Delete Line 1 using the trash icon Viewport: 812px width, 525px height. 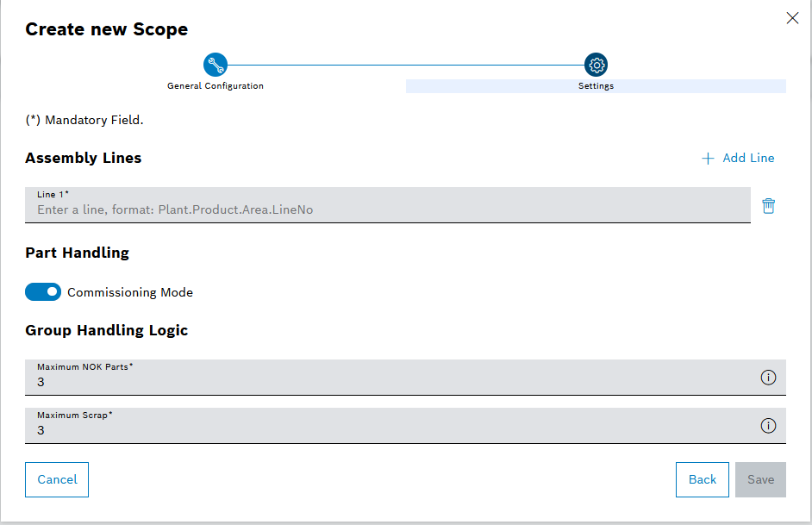coord(768,205)
